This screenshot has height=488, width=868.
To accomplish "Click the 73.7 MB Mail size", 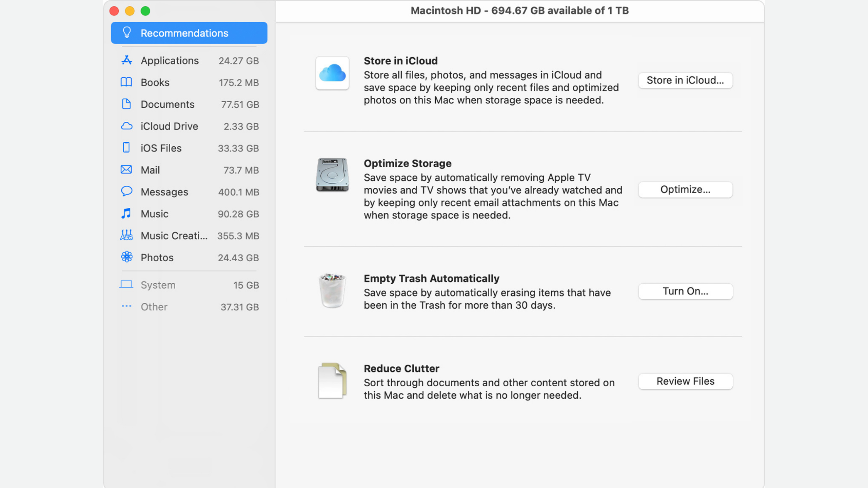I will 241,170.
